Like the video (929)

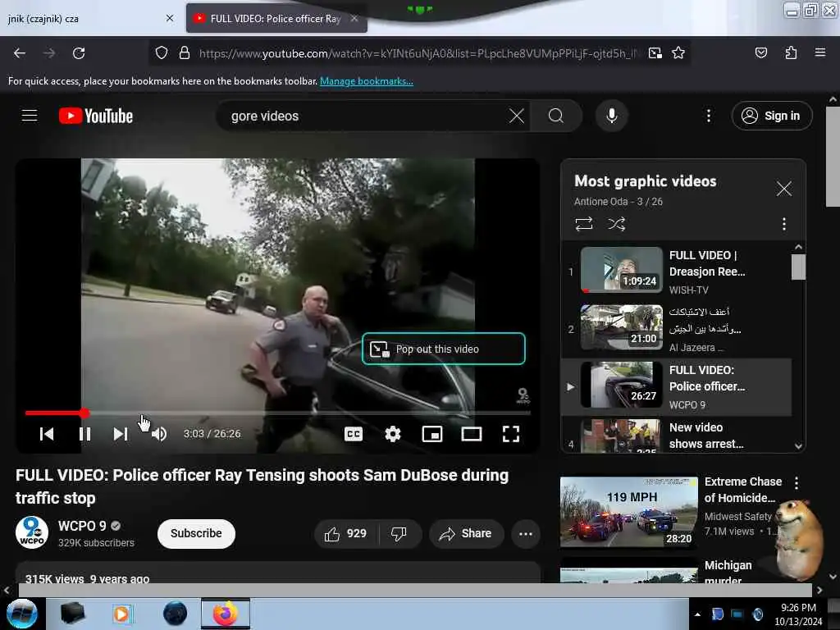[346, 533]
